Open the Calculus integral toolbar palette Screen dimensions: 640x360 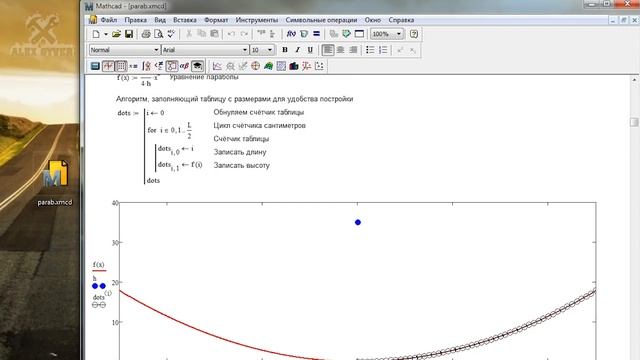146,66
